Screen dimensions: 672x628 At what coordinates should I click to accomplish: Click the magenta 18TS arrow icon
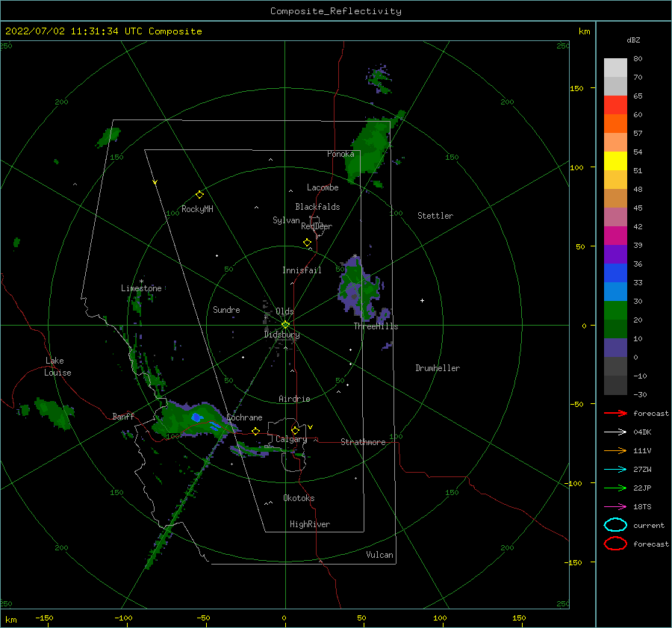tap(615, 507)
